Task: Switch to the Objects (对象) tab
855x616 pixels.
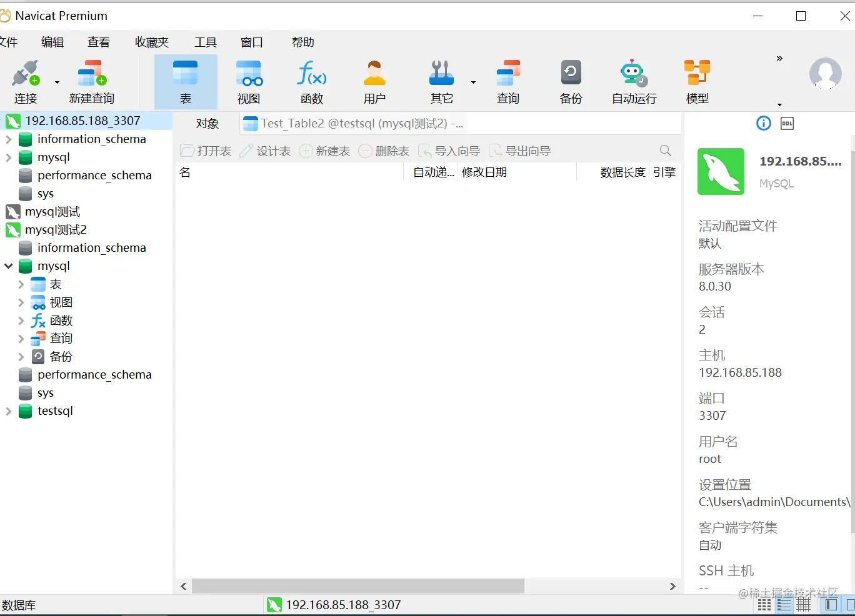Action: 207,124
